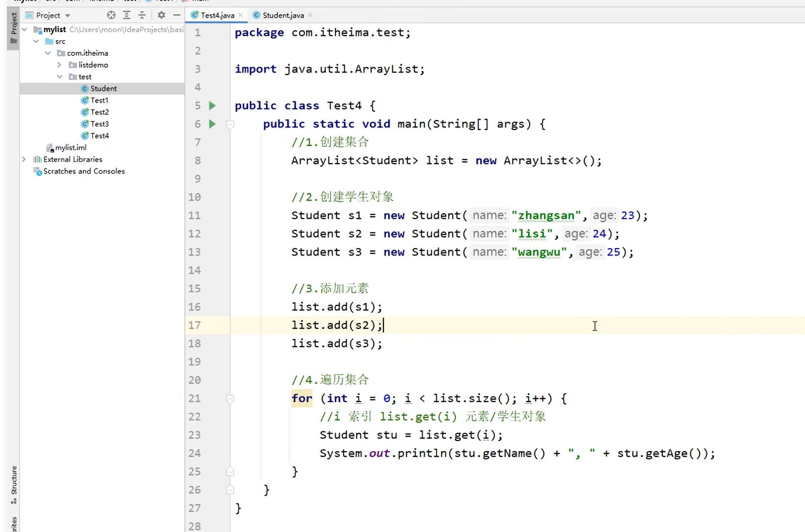
Task: Click the Select Opened File icon in Project panel
Action: tap(111, 15)
